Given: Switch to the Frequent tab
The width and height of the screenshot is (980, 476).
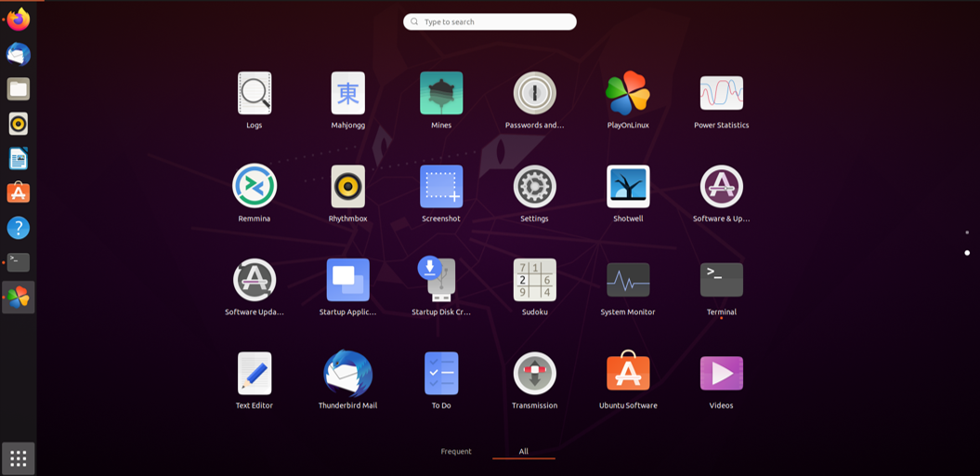Looking at the screenshot, I should point(456,452).
